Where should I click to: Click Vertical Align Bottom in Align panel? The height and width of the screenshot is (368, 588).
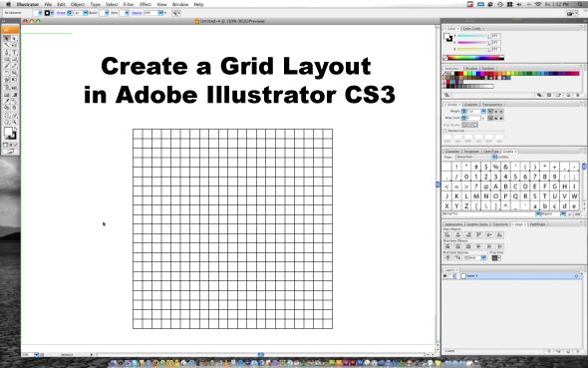tap(499, 234)
